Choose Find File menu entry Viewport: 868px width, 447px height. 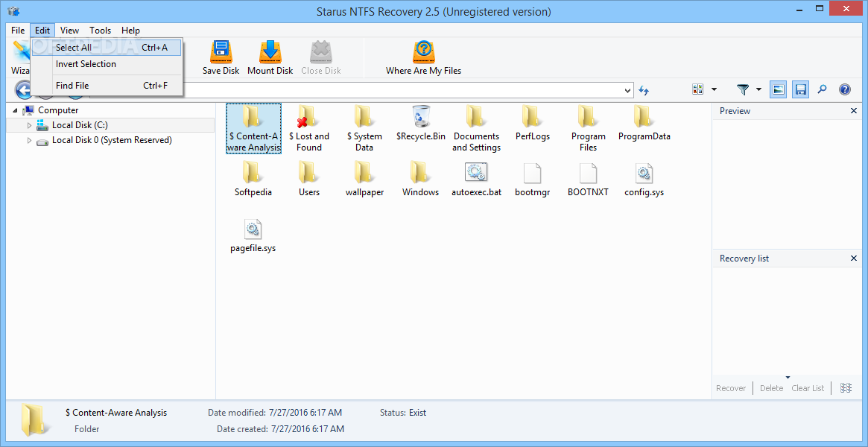point(107,86)
